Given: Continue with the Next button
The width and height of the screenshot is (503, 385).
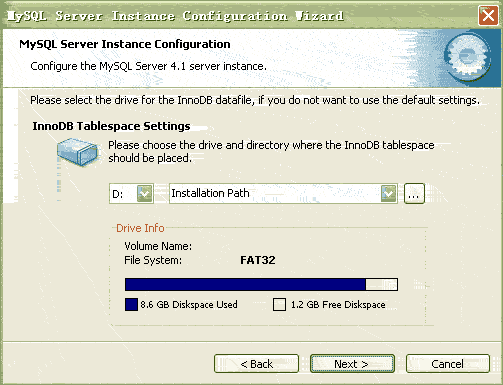Looking at the screenshot, I should tap(352, 364).
